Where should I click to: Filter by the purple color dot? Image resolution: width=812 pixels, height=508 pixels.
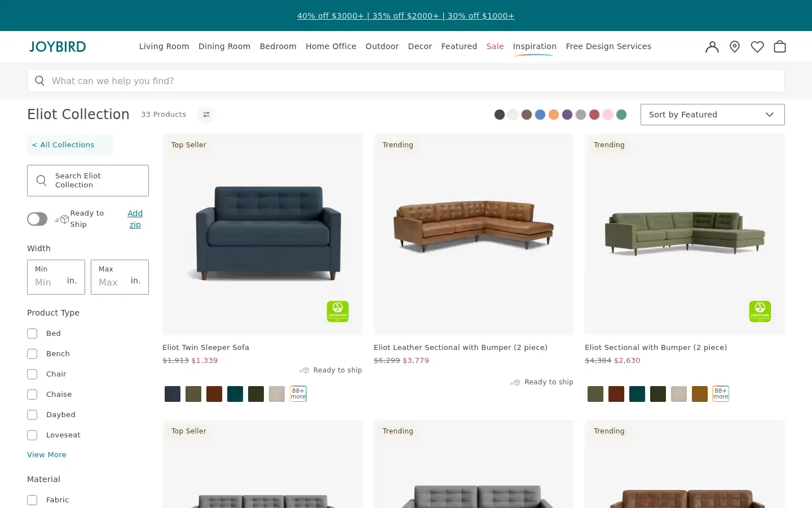pyautogui.click(x=567, y=115)
